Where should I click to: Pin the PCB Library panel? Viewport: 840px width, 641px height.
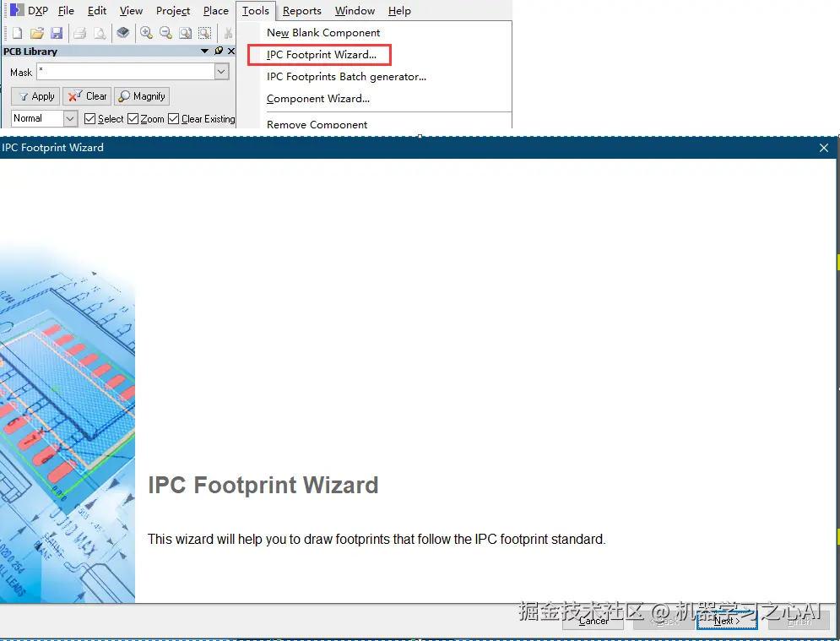(219, 51)
